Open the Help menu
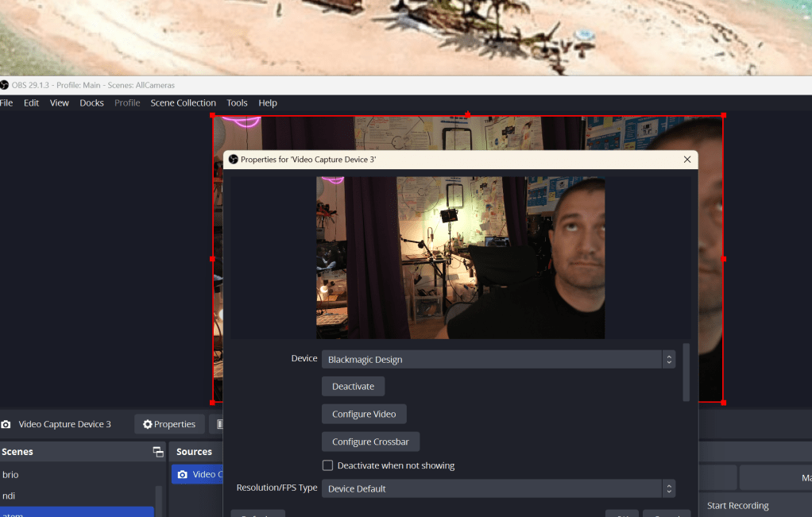Image resolution: width=812 pixels, height=517 pixels. coord(268,103)
